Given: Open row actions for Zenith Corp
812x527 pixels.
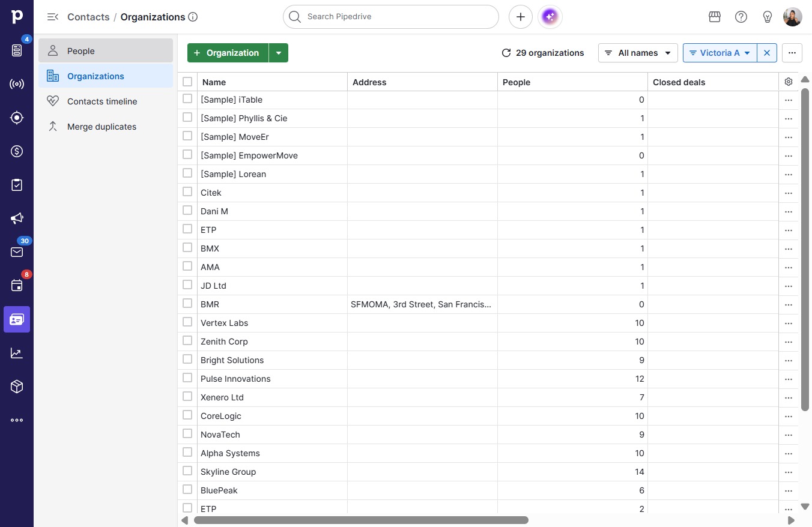Looking at the screenshot, I should tap(789, 342).
